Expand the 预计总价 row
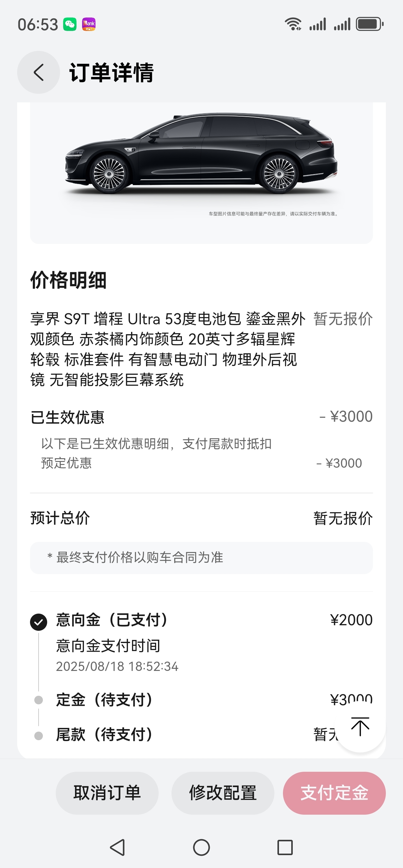 coord(201,518)
